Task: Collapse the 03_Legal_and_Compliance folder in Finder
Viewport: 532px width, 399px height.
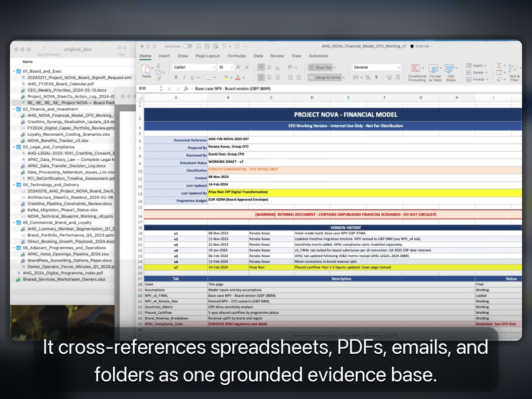Action: pyautogui.click(x=14, y=147)
